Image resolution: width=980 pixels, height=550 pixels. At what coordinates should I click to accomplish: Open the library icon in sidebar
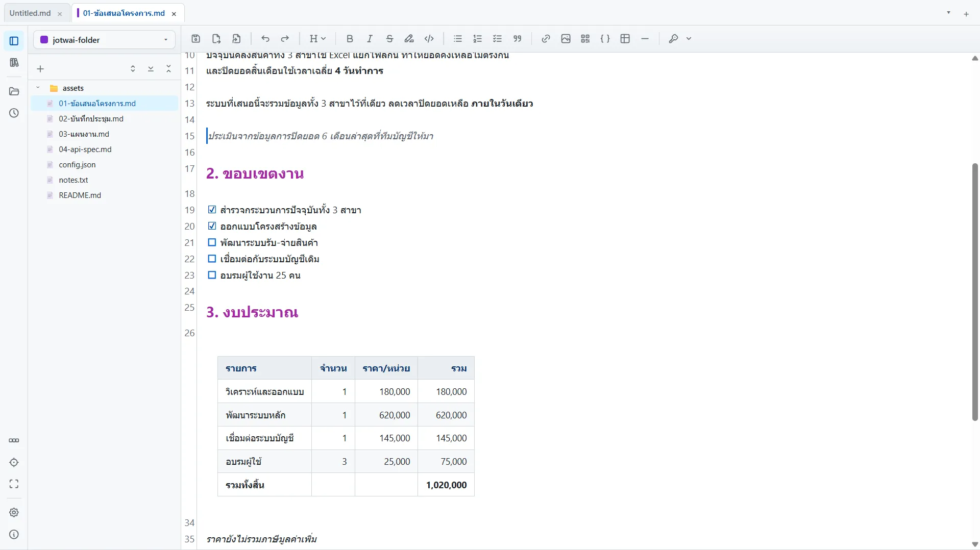(x=14, y=63)
